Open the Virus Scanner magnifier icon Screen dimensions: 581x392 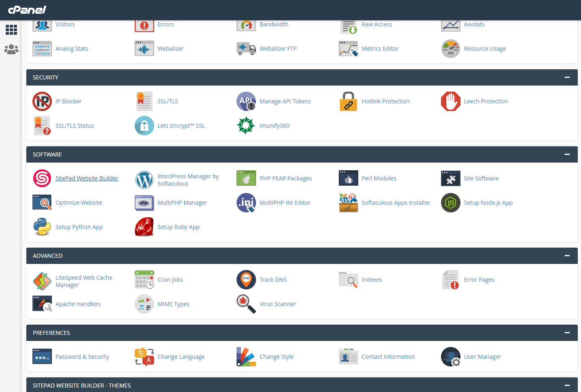(246, 304)
